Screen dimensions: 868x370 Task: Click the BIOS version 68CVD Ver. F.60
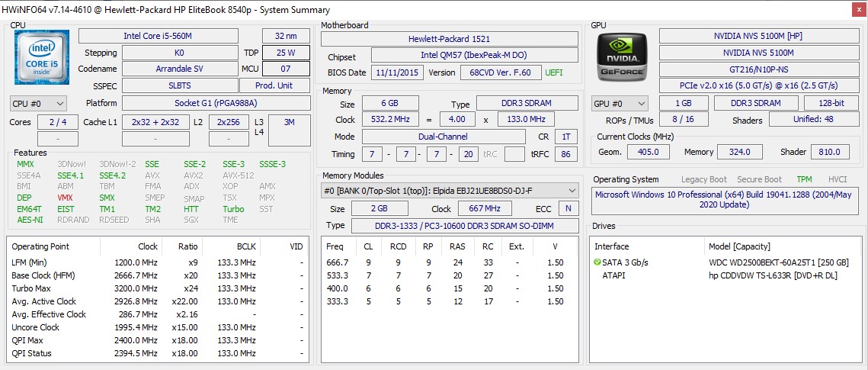pos(501,72)
